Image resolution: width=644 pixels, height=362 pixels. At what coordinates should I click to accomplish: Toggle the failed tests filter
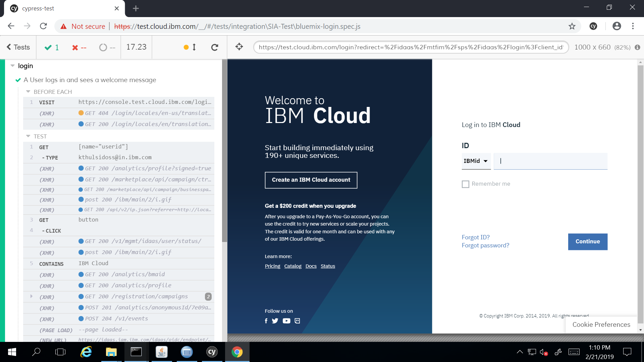(x=79, y=47)
